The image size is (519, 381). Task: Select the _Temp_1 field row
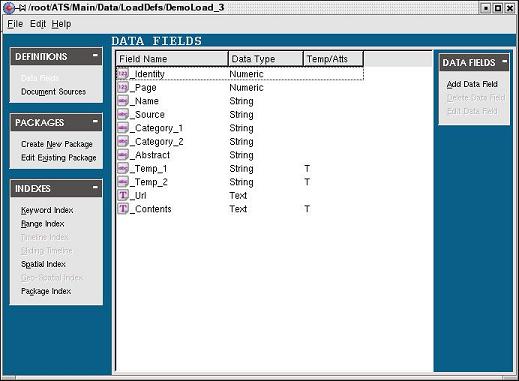tap(240, 168)
